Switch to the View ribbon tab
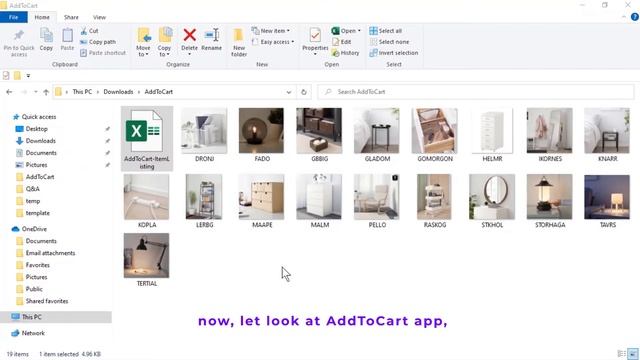The height and width of the screenshot is (360, 640). (x=99, y=17)
